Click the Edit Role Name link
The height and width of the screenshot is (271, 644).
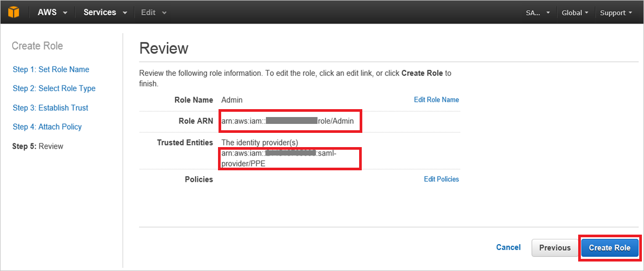pos(436,100)
